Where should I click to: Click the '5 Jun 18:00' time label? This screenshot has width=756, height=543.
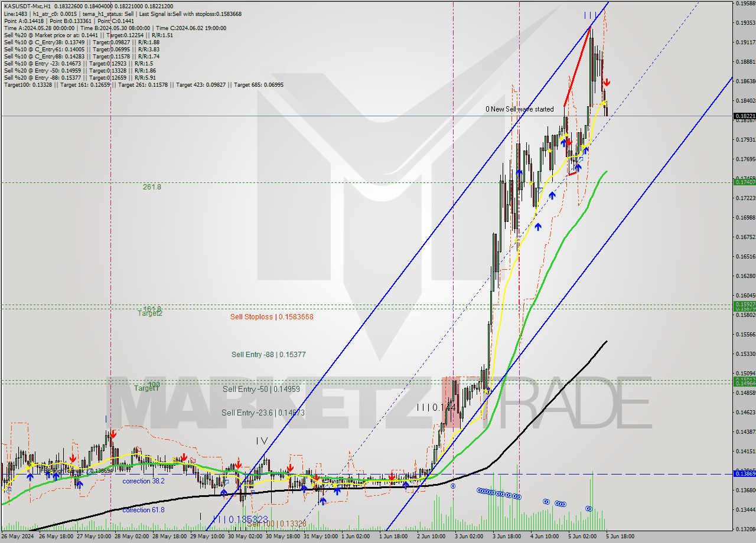click(x=621, y=537)
